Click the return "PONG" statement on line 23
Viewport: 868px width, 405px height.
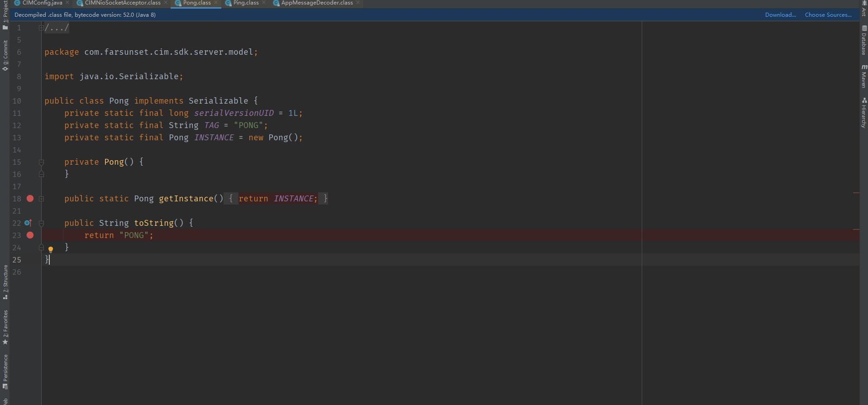pos(119,235)
